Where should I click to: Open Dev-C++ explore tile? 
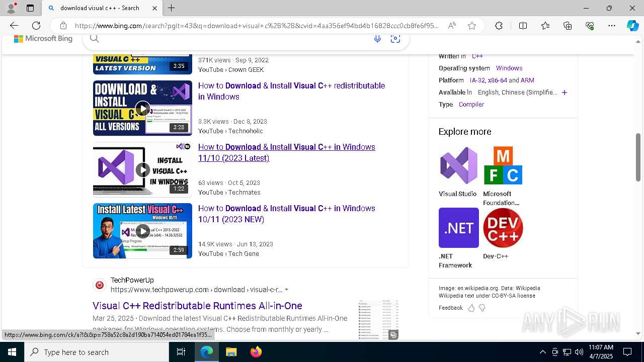503,234
